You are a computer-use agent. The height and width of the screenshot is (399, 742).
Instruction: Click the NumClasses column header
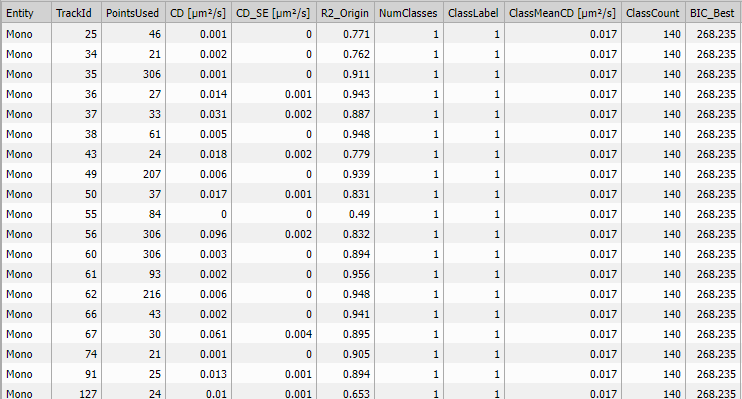pos(409,13)
